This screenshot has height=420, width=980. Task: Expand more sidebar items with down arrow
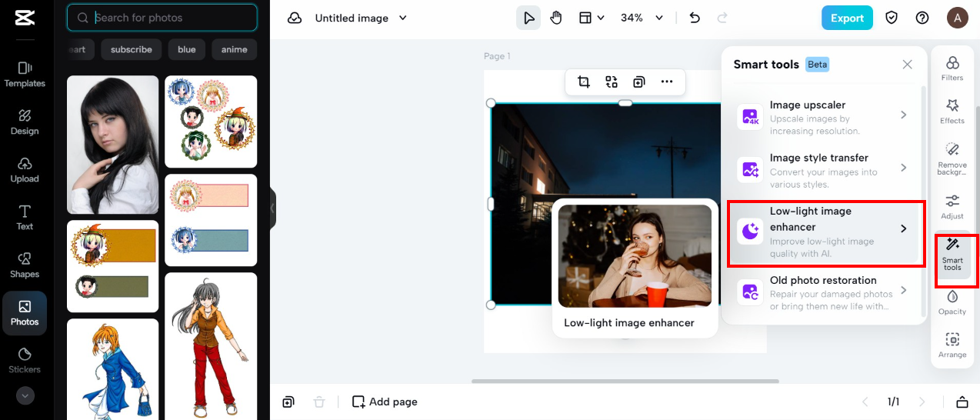[25, 396]
